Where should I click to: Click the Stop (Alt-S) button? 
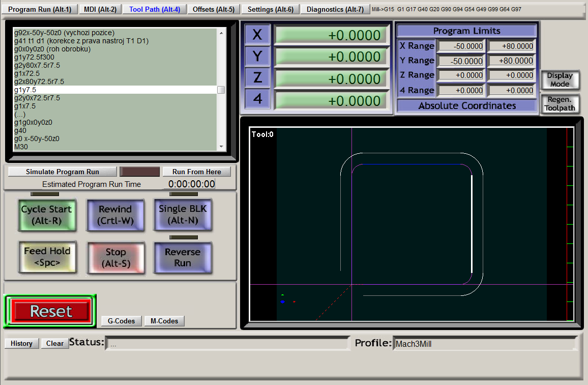[x=115, y=257]
